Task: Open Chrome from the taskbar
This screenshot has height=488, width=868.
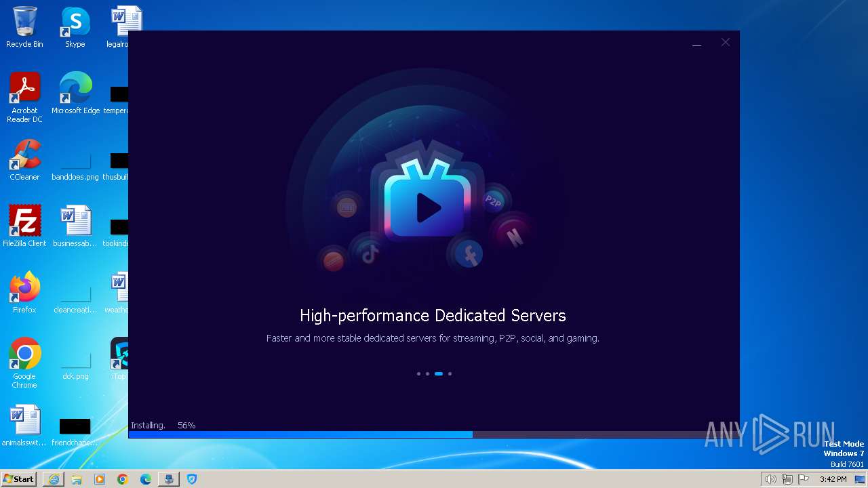Action: (123, 479)
